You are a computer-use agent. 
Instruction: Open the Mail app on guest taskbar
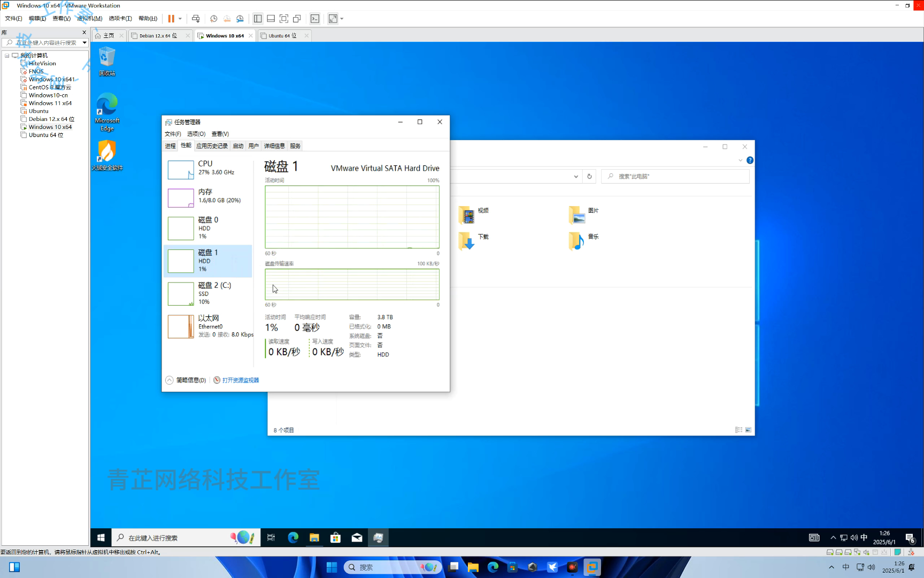[x=357, y=538]
